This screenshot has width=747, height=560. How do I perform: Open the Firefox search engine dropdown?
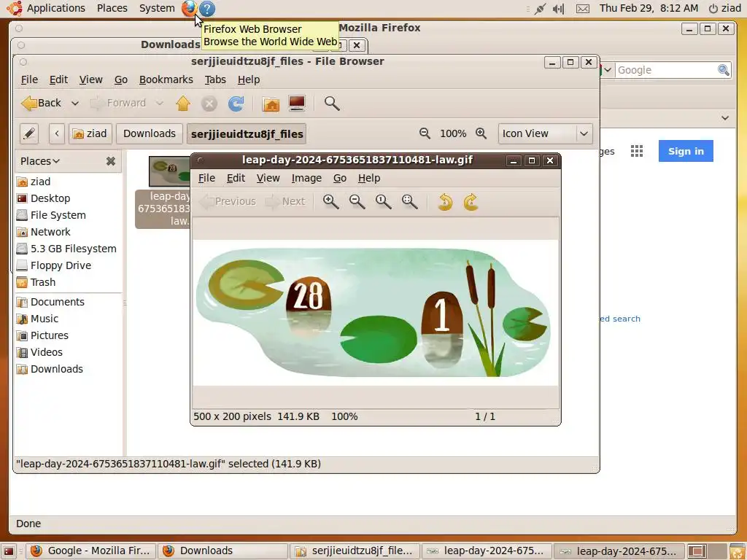608,70
